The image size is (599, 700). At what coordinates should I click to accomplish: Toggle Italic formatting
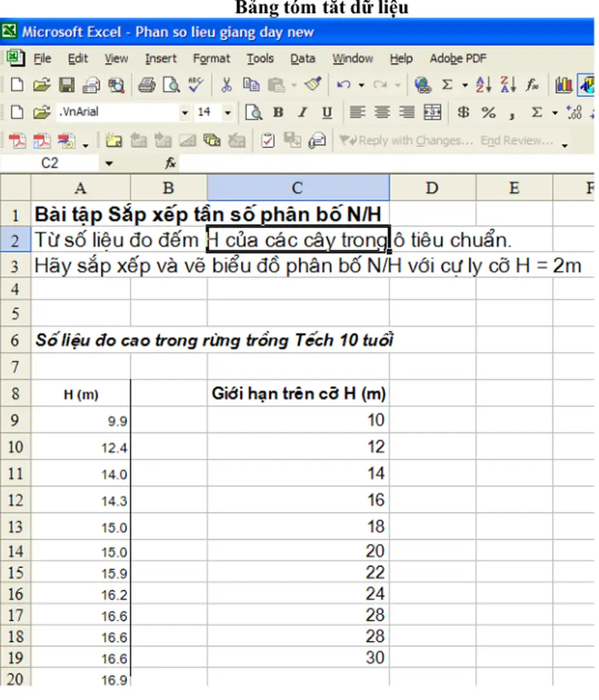[302, 112]
